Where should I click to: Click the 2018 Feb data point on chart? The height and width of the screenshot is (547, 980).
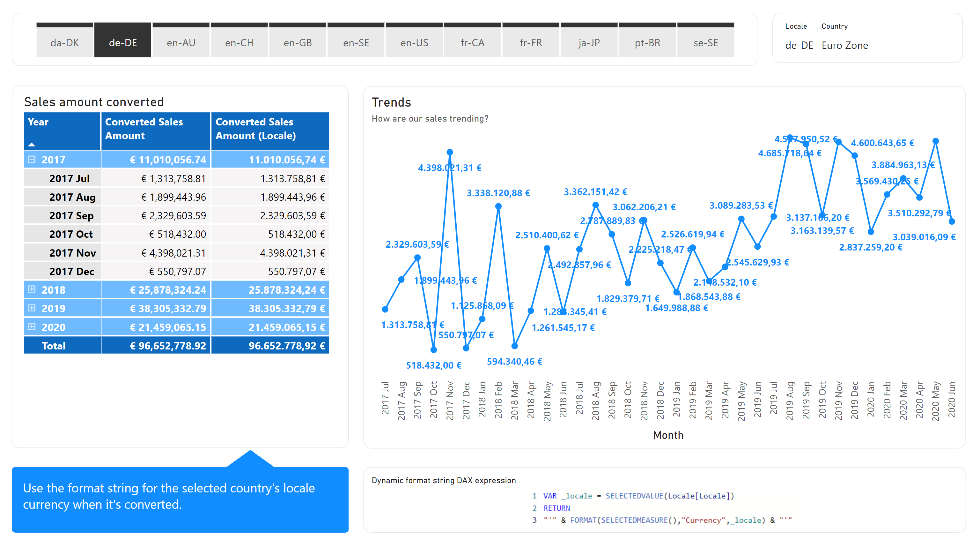[498, 206]
